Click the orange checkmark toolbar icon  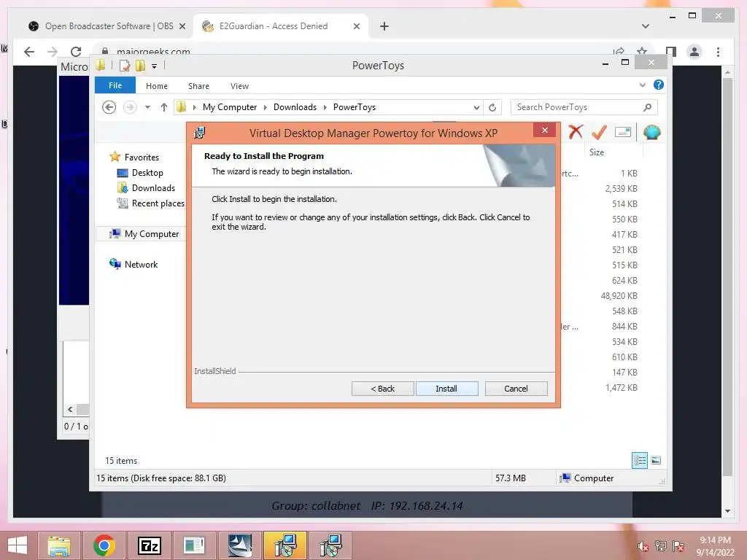(599, 132)
